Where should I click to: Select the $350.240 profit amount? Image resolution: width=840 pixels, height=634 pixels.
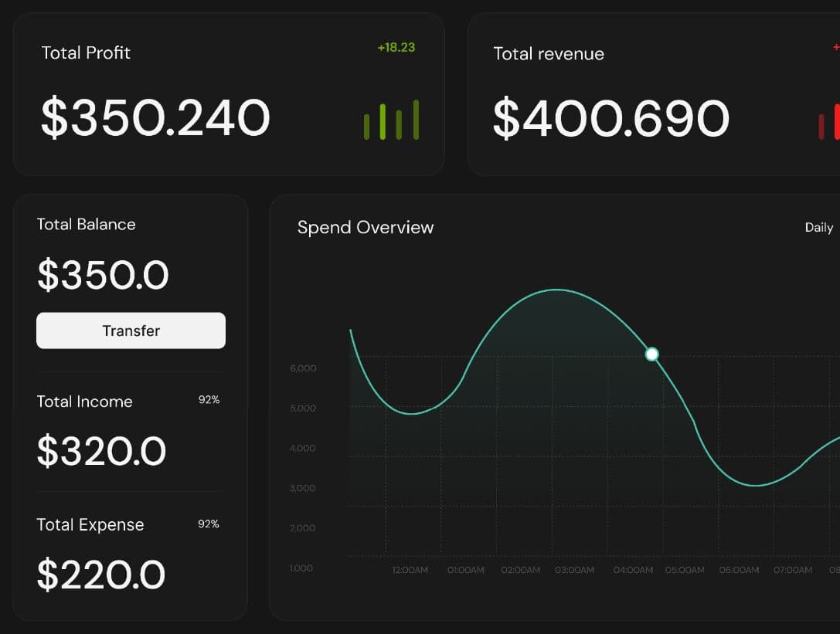click(155, 118)
